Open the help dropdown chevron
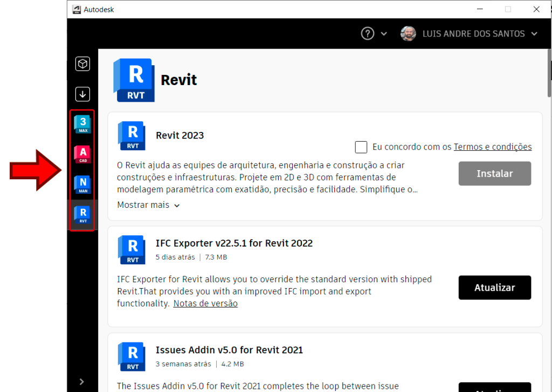Screen dimensions: 552x392 point(383,33)
